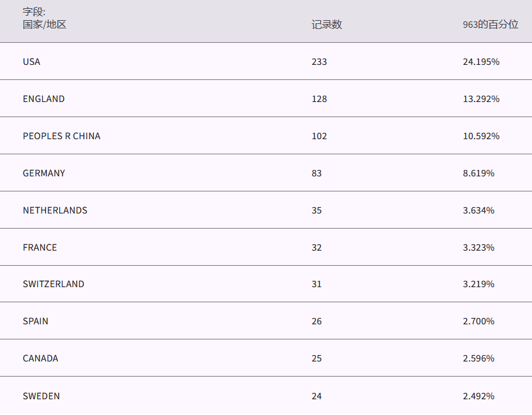Click the 2.492% percentage for Sweden
The image size is (532, 415).
pyautogui.click(x=478, y=396)
